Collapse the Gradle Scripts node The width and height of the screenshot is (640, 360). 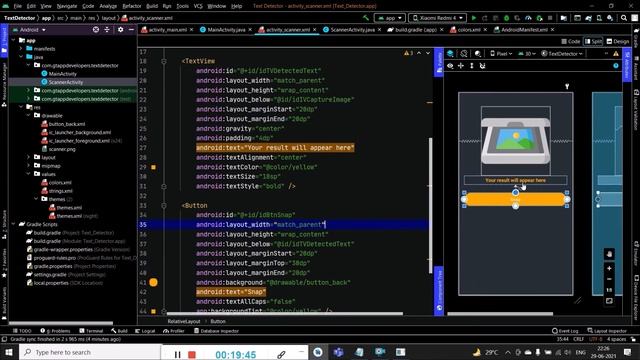click(13, 224)
